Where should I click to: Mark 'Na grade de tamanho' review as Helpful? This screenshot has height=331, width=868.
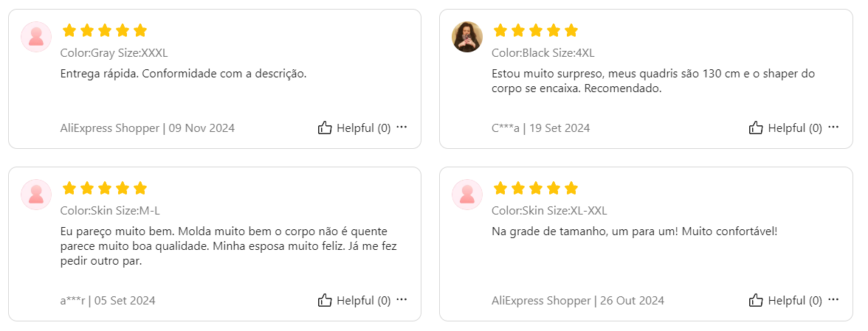(785, 301)
